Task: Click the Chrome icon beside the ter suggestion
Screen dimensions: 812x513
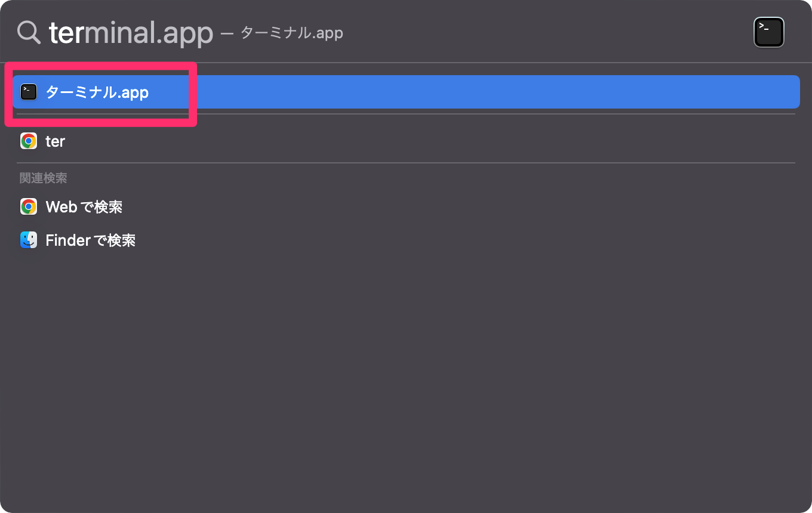Action: [x=28, y=141]
